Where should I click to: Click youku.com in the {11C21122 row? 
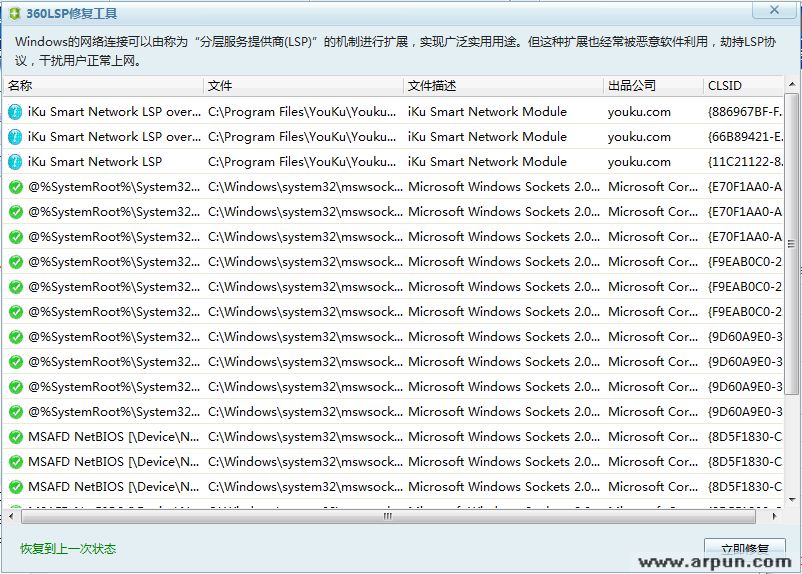point(639,162)
